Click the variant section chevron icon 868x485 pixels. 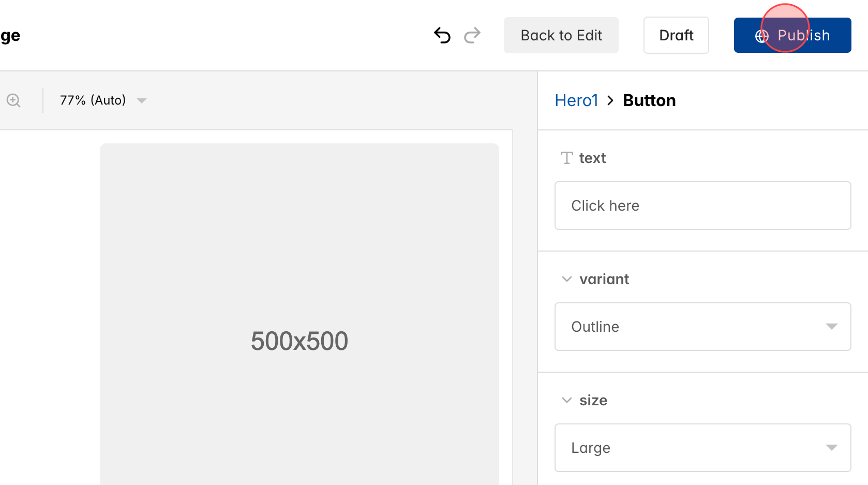(x=566, y=278)
